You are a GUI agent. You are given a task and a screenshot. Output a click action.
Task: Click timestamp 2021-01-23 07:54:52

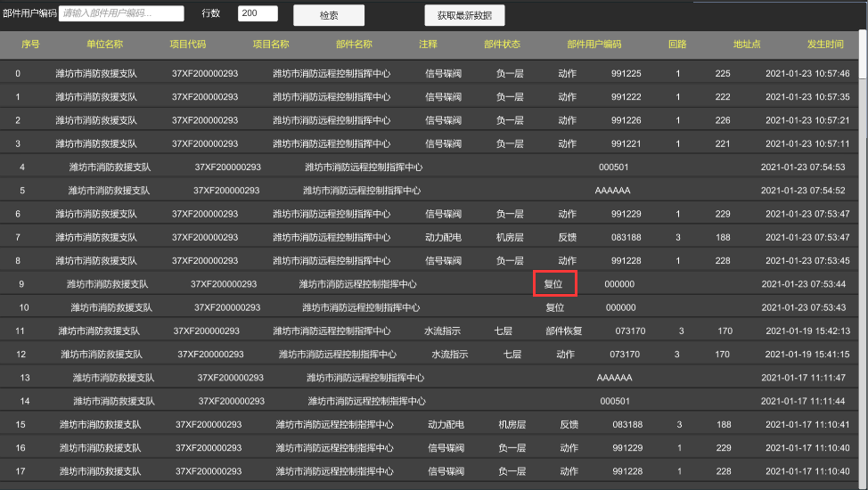point(803,191)
